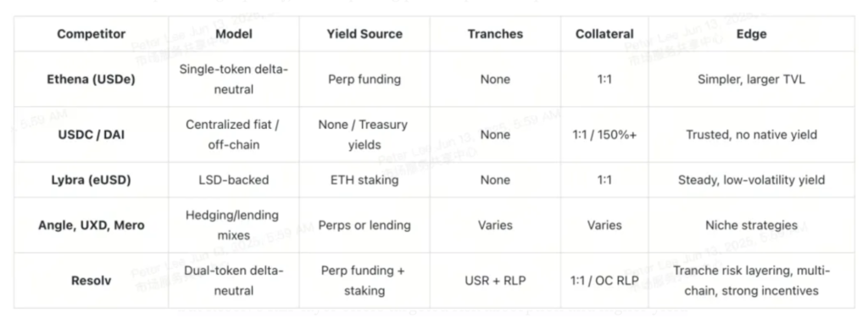
Task: Select the Angle, UXD, Mero cell
Action: [x=92, y=226]
